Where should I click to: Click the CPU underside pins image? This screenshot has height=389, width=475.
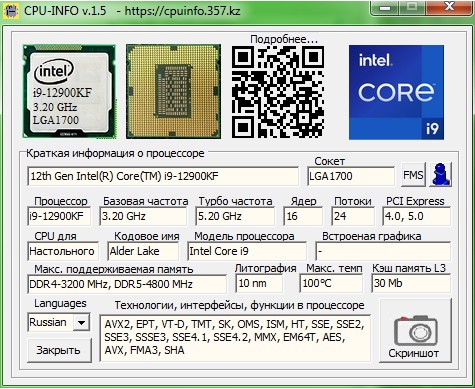pos(173,91)
